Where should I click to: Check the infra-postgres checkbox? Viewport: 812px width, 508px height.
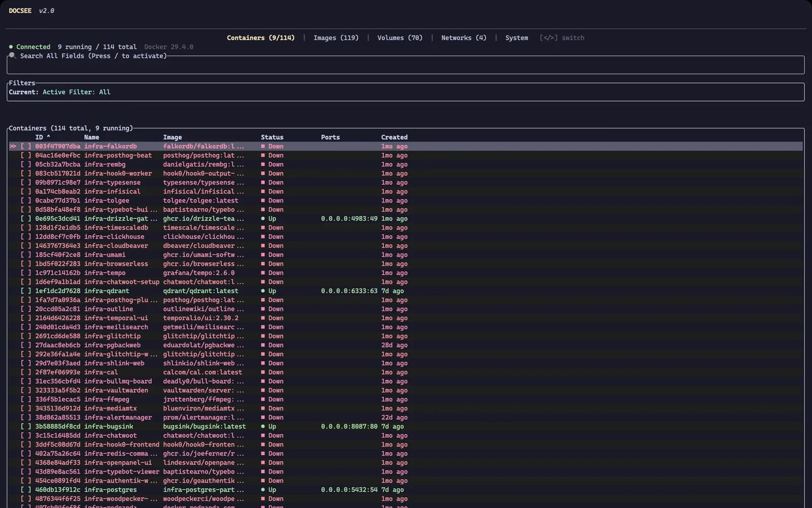point(26,490)
